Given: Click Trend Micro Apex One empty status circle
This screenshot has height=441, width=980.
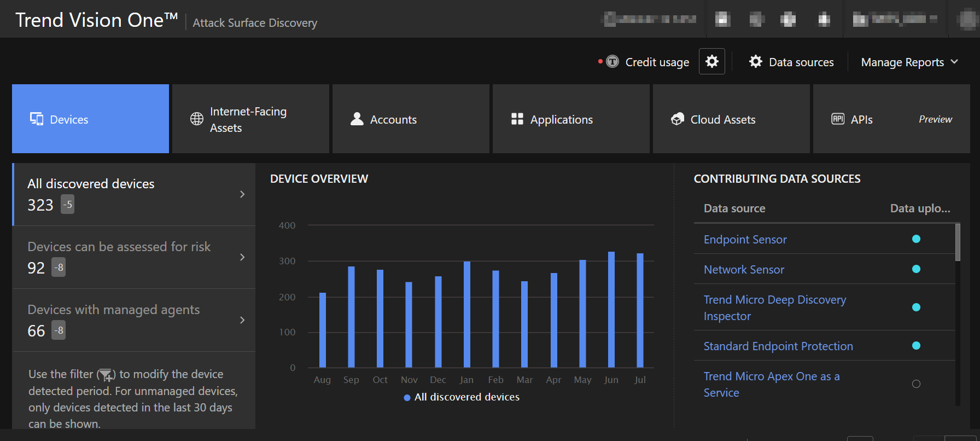Looking at the screenshot, I should tap(917, 384).
